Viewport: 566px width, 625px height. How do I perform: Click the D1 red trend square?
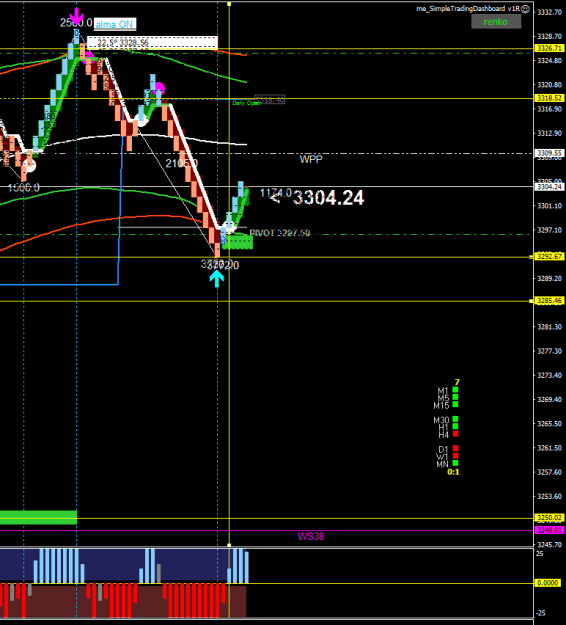[x=455, y=448]
